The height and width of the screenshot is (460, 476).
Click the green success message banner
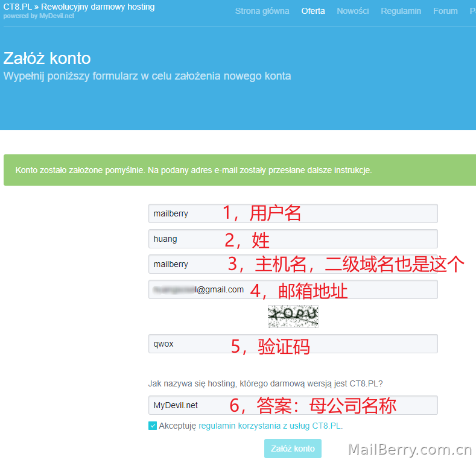point(240,170)
